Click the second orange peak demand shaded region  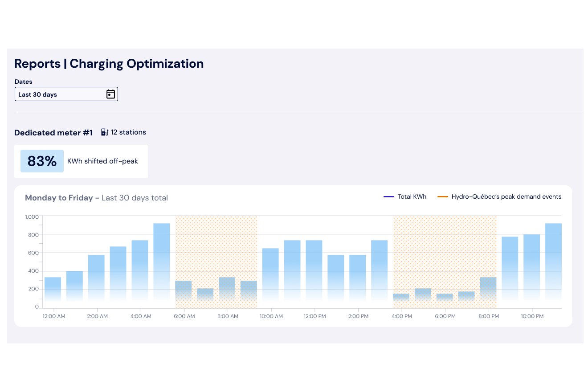445,245
